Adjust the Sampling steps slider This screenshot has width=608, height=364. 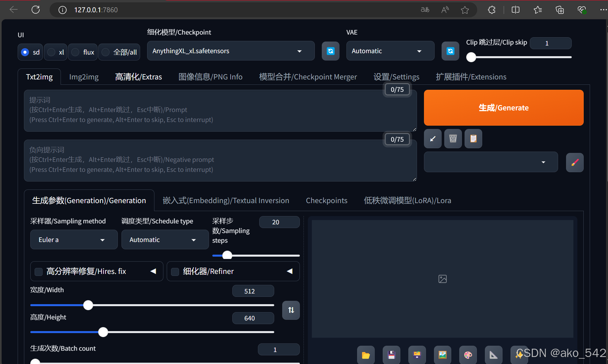256,255
